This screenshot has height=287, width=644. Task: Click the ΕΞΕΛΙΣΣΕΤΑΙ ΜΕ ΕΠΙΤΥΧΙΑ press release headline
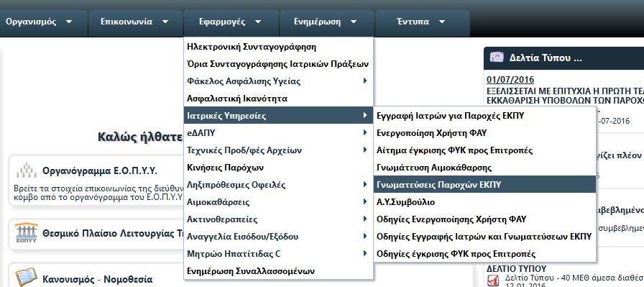click(565, 96)
